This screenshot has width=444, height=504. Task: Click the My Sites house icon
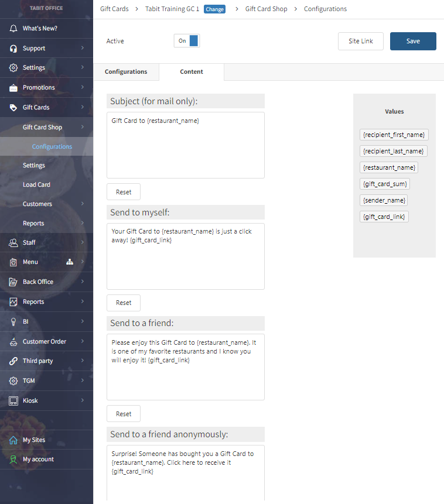click(x=13, y=440)
